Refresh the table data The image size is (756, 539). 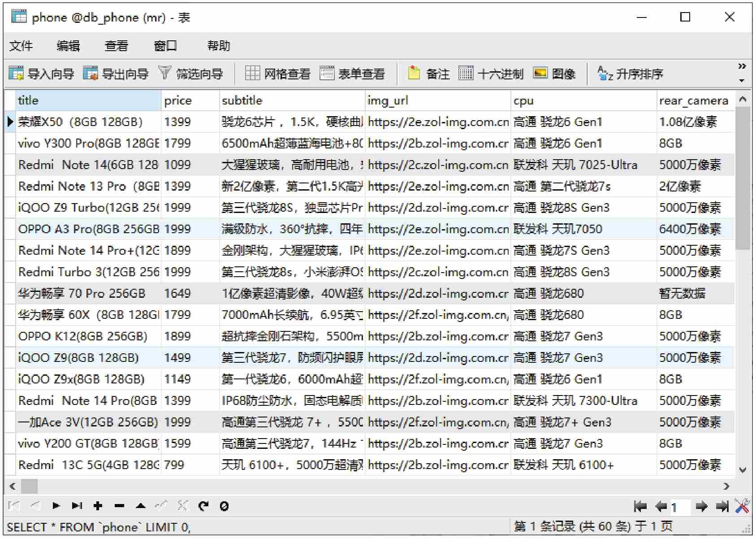203,506
